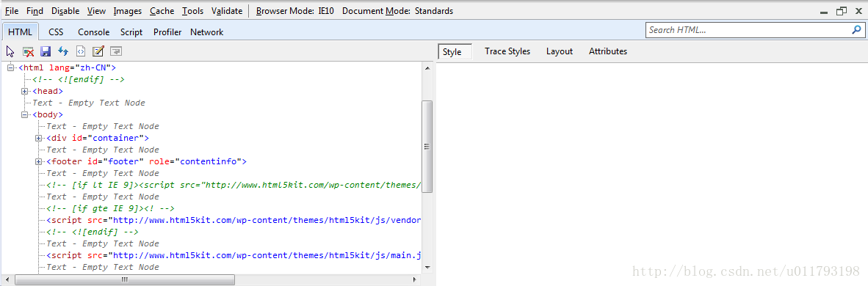868x286 pixels.
Task: Open the Document Mode: Standards menu
Action: (397, 11)
